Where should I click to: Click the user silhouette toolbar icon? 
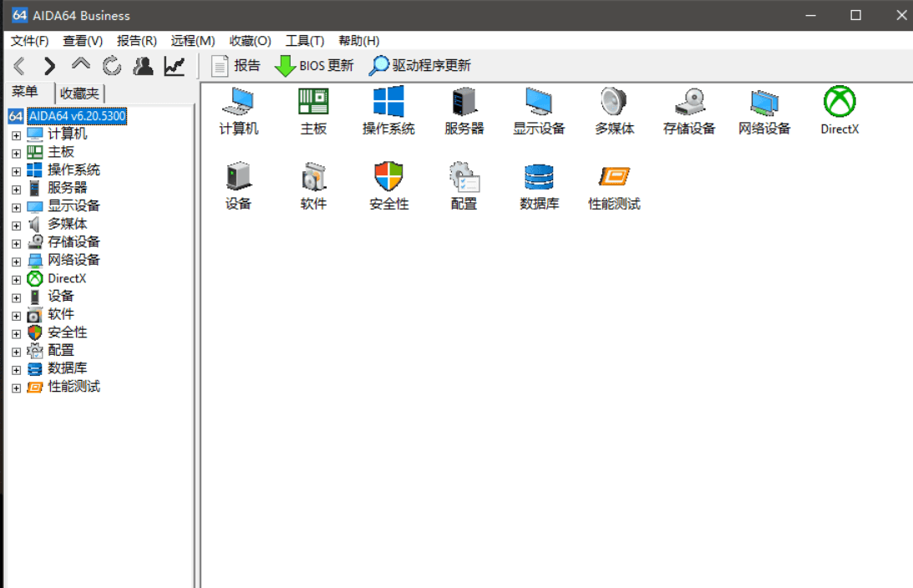coord(143,66)
